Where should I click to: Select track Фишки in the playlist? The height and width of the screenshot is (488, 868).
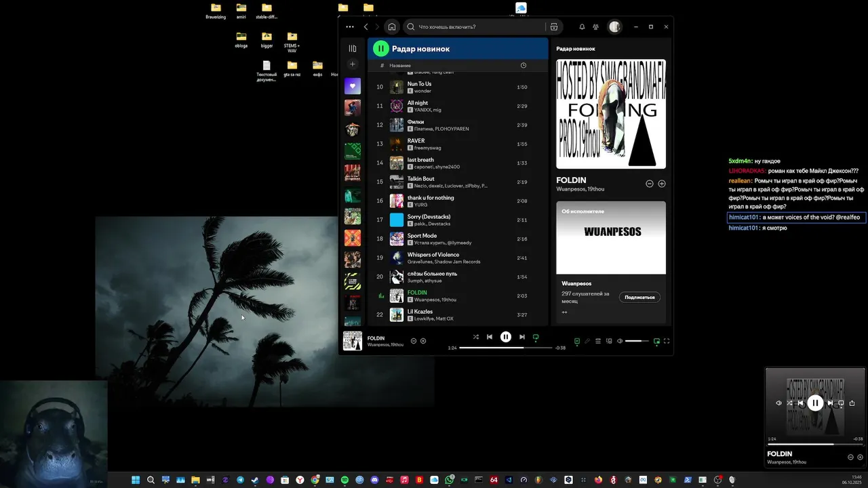[458, 125]
